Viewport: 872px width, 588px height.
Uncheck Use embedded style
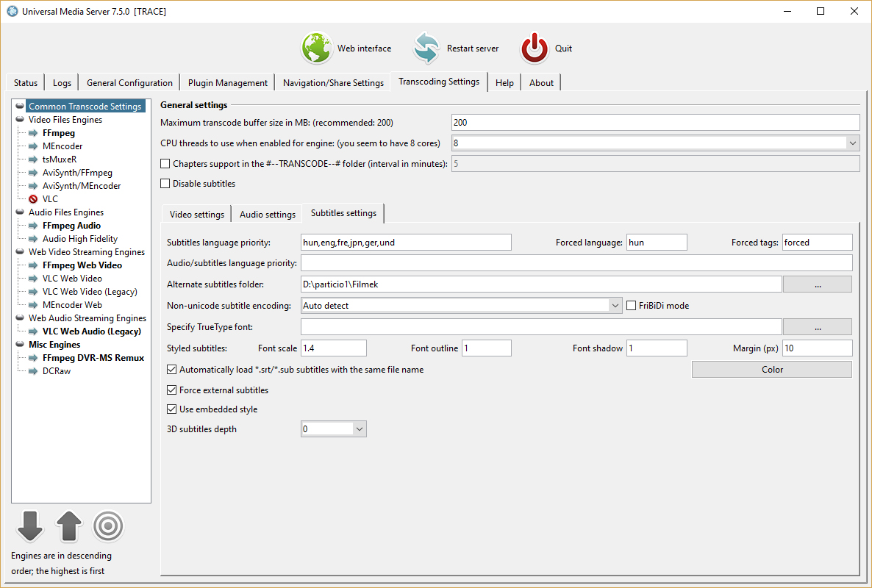[x=172, y=409]
